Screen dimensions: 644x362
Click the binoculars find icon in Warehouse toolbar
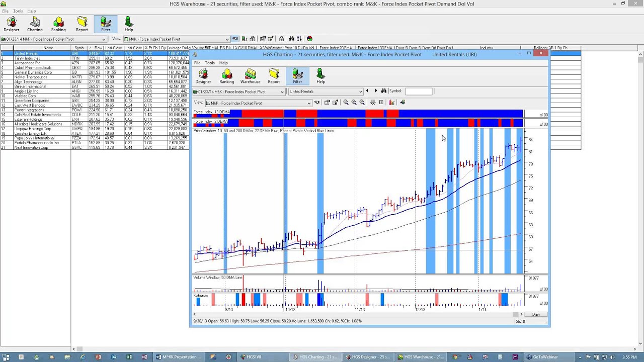pyautogui.click(x=292, y=39)
